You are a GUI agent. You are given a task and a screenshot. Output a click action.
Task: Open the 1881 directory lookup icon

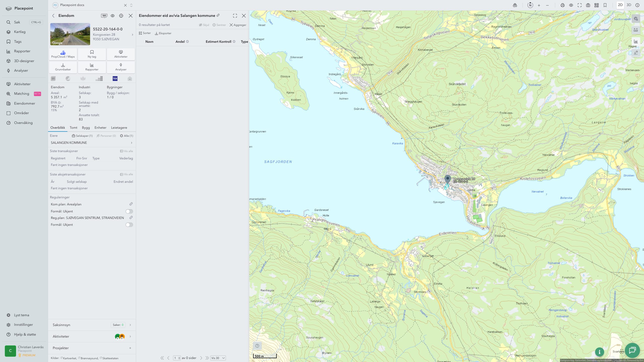(x=104, y=16)
